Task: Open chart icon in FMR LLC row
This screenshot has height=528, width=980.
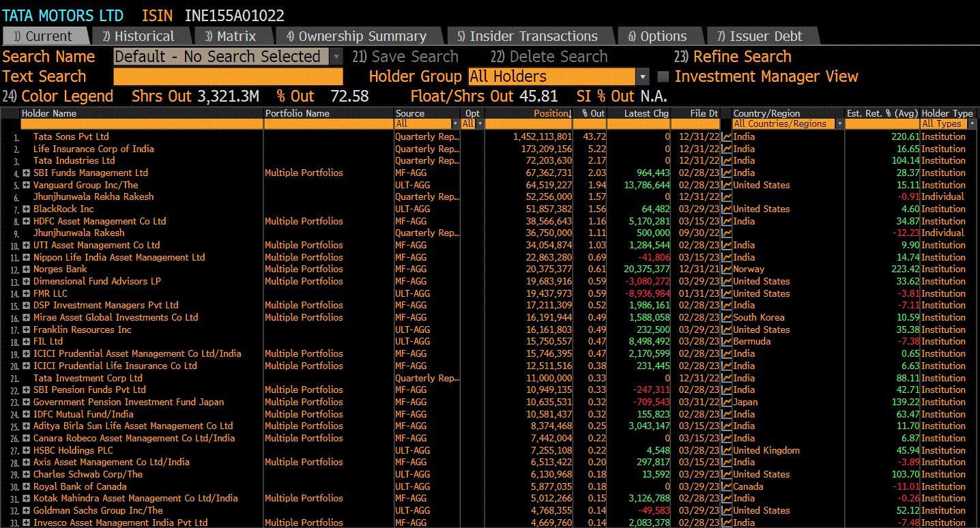Action: pyautogui.click(x=727, y=293)
